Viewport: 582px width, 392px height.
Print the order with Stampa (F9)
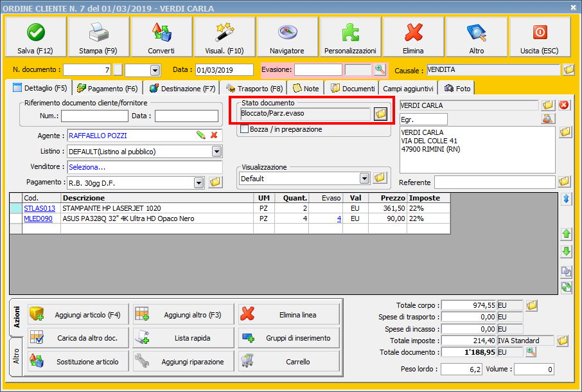pos(98,37)
